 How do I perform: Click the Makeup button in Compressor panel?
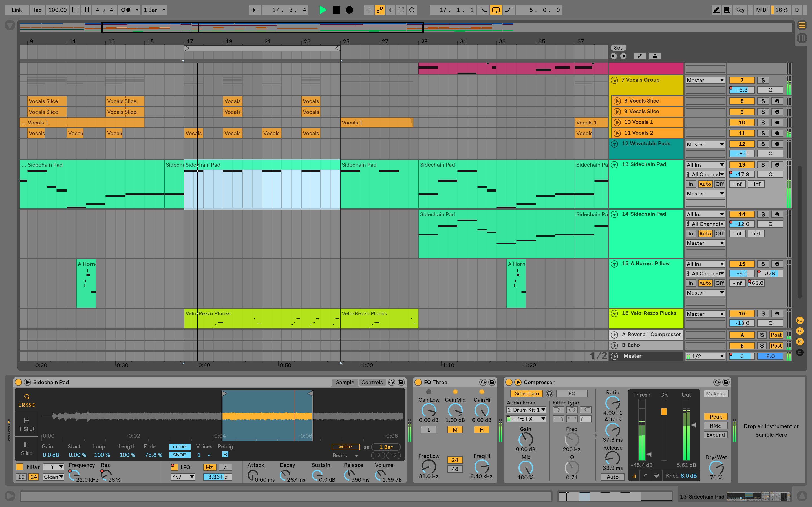(716, 393)
